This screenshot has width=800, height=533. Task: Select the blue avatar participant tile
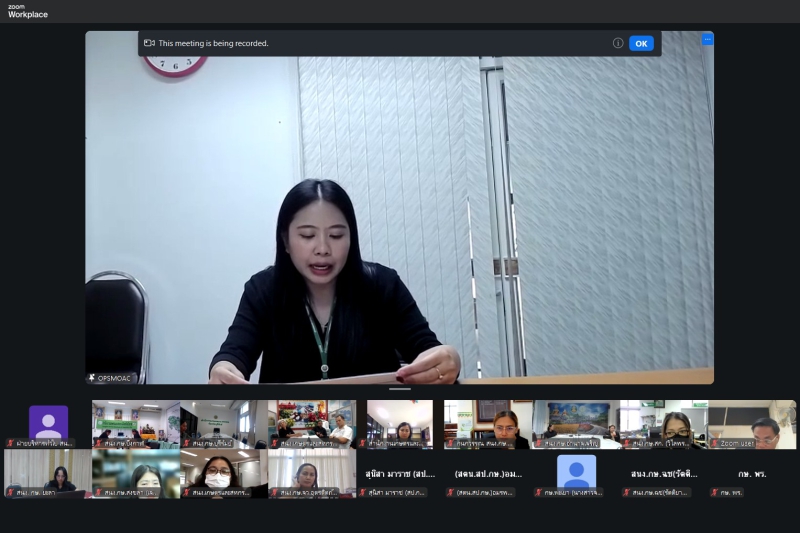tap(576, 471)
